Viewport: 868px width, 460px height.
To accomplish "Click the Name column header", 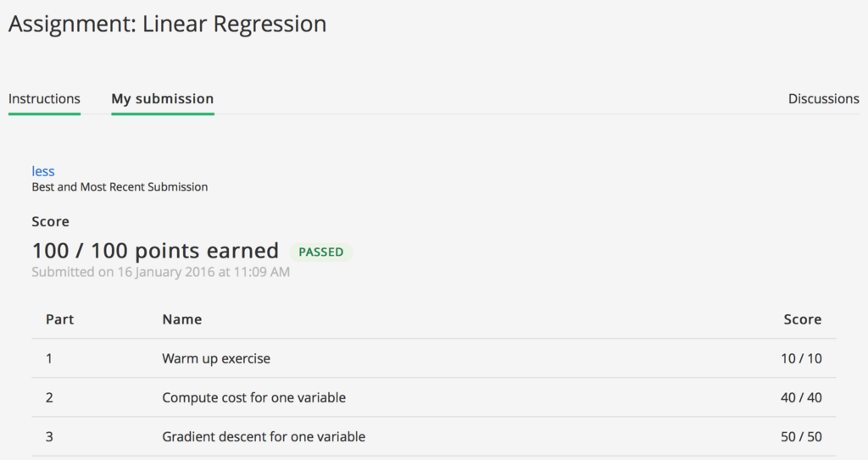I will (182, 319).
